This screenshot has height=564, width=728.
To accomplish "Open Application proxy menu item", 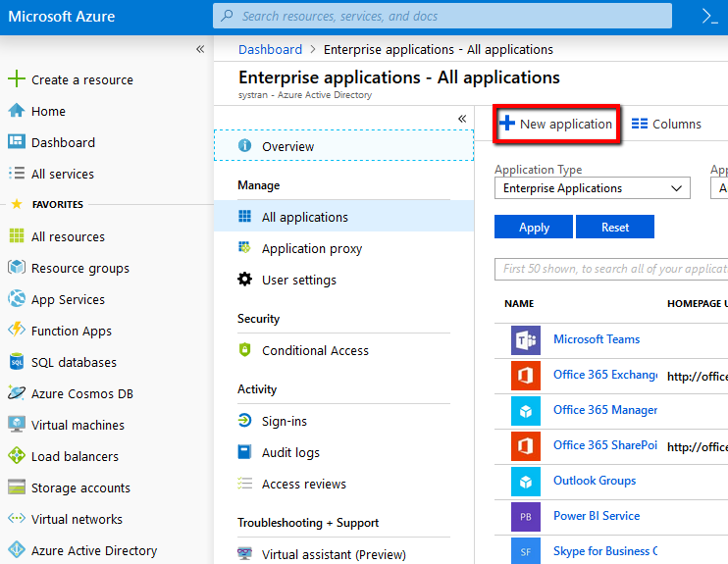I will click(x=343, y=248).
